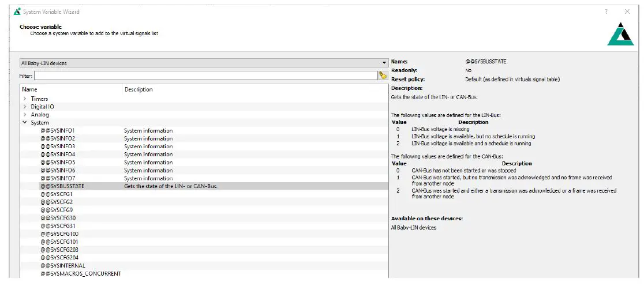The width and height of the screenshot is (644, 286).
Task: Select @@SYSINFO6 variable
Action: [x=58, y=170]
